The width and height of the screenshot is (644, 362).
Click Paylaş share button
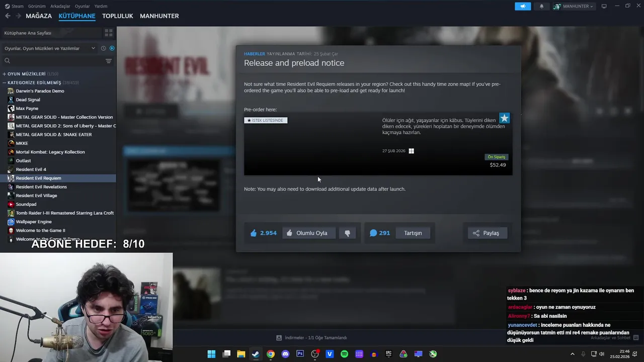pos(487,233)
